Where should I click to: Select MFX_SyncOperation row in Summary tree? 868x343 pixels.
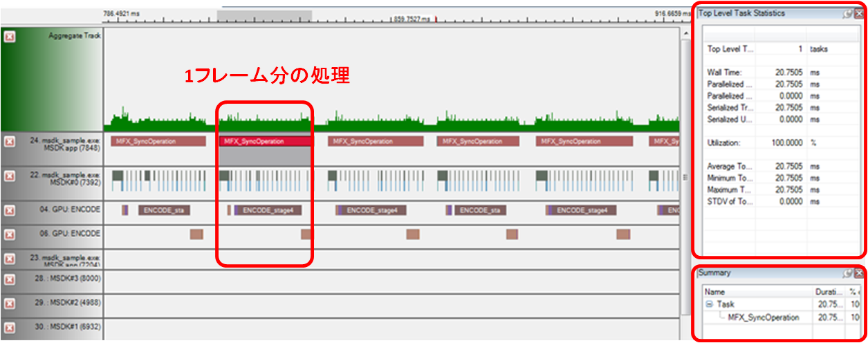pyautogui.click(x=763, y=317)
